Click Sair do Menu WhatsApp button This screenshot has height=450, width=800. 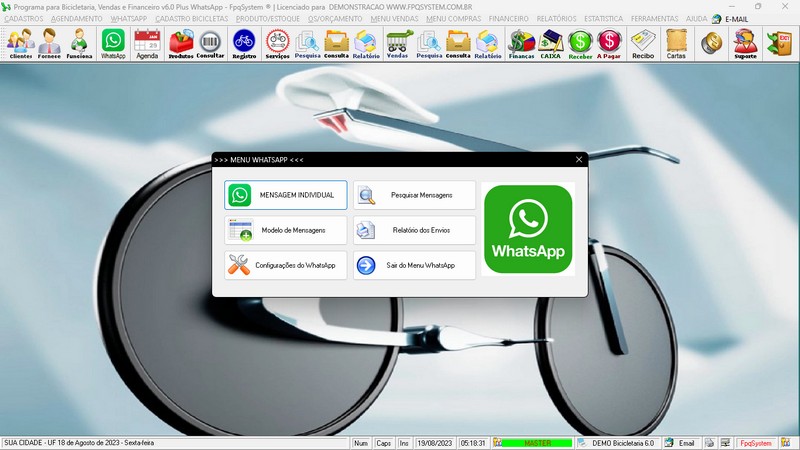414,265
